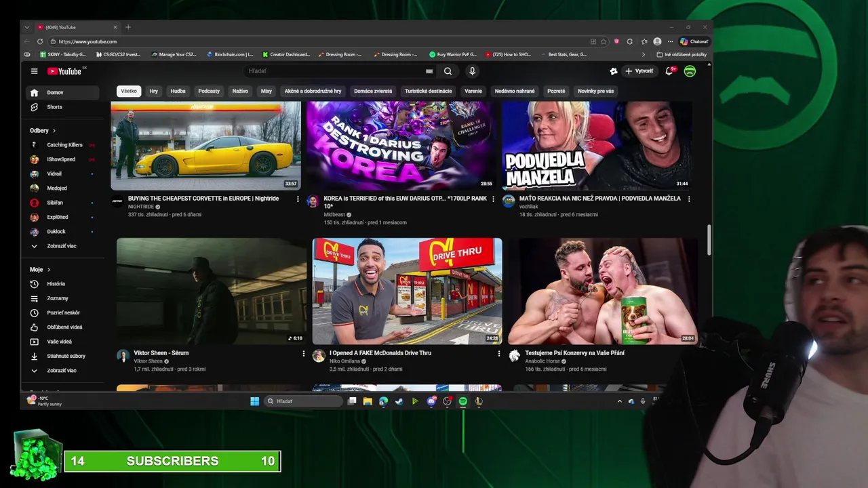Viewport: 868px width, 488px height.
Task: Select Akčné a dobrodružné hry chip
Action: pyautogui.click(x=313, y=91)
